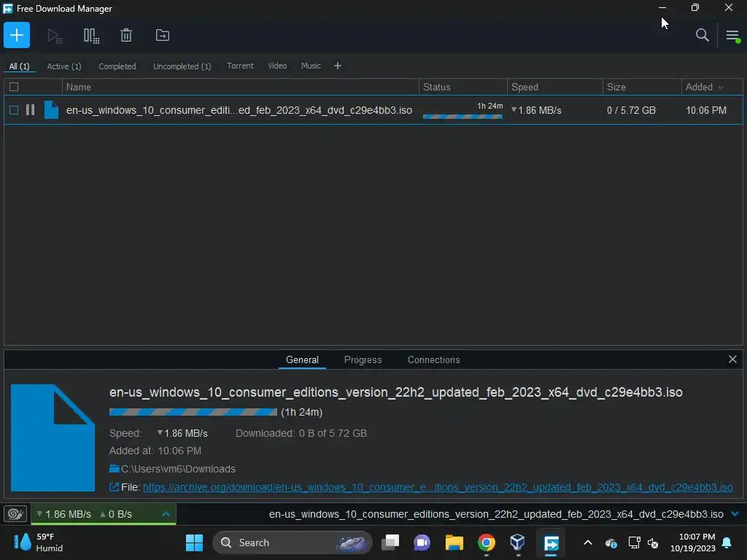The height and width of the screenshot is (560, 747).
Task: Open Google Chrome from the taskbar
Action: [x=487, y=542]
